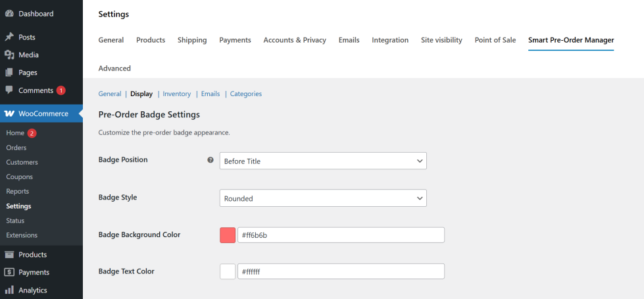Switch to the Shipping settings tab
The height and width of the screenshot is (299, 644).
[192, 40]
